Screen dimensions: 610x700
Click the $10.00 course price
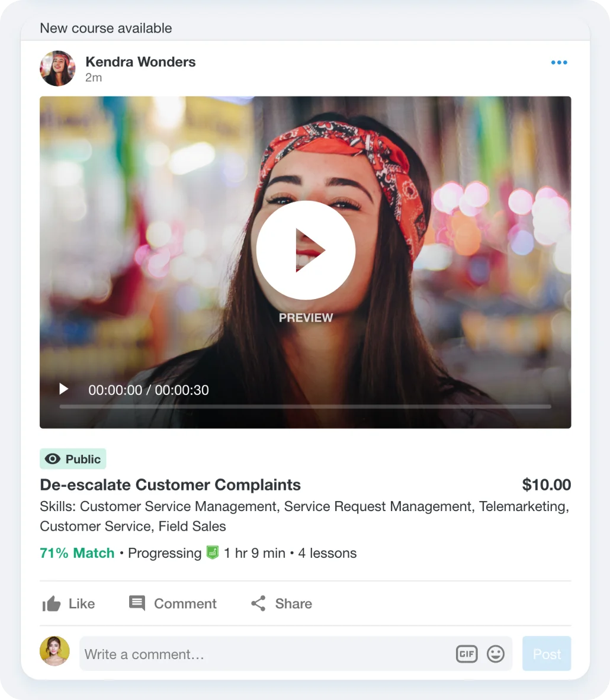pos(546,485)
